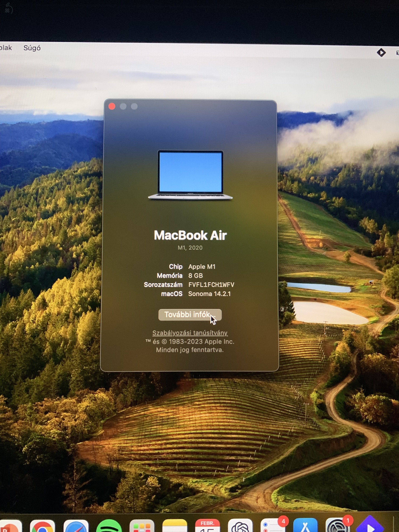399x532 pixels.
Task: Open the Súgó menu
Action: click(x=32, y=48)
